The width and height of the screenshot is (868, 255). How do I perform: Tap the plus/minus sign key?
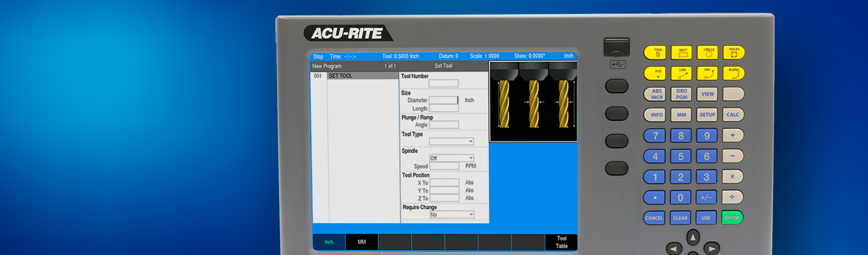pos(707,198)
